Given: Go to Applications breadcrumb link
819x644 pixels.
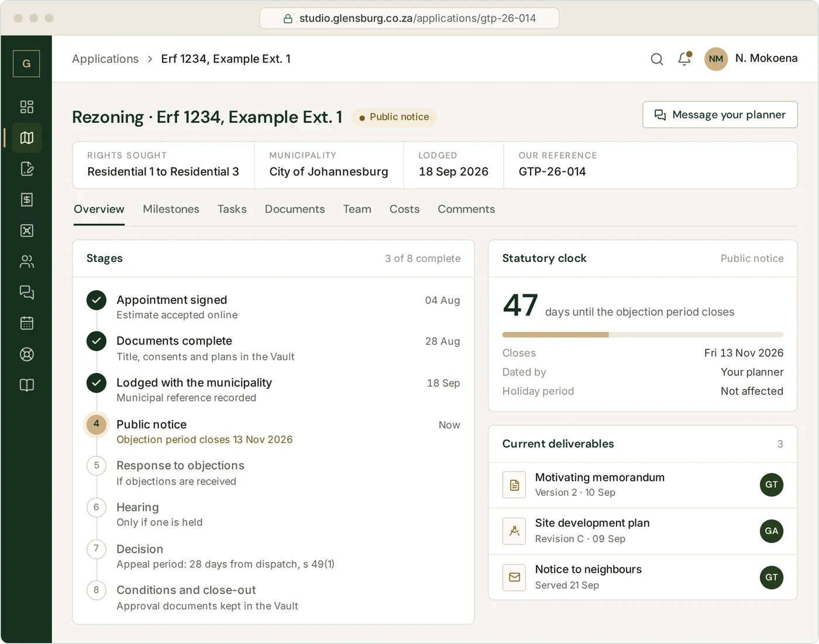Looking at the screenshot, I should 105,59.
